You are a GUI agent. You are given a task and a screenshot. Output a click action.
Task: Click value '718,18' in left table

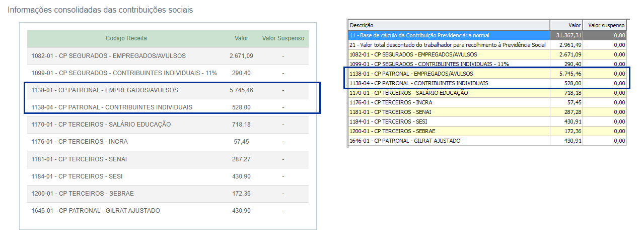pos(241,125)
